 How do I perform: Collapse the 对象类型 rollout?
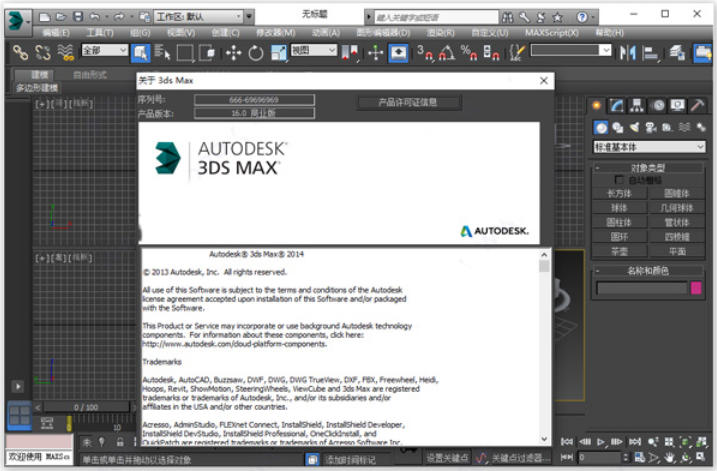pos(648,168)
